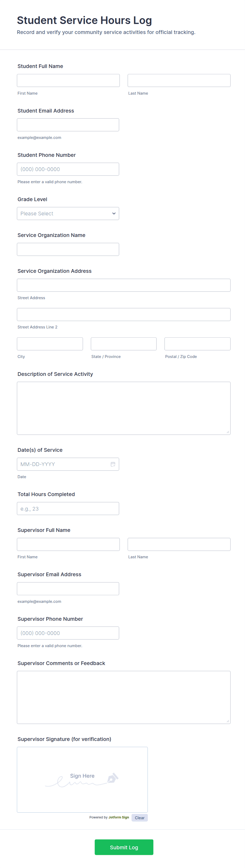The image size is (245, 868).
Task: Select the Total Hours Completed field
Action: click(68, 508)
